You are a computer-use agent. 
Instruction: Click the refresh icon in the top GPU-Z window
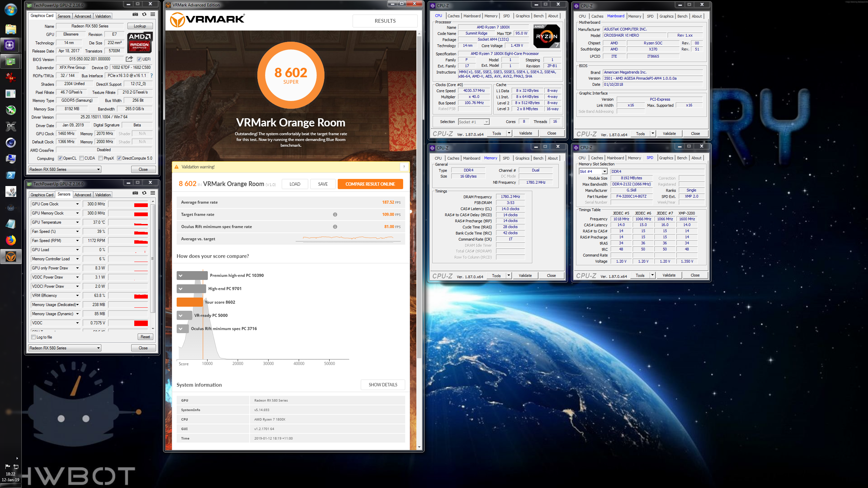[x=144, y=15]
